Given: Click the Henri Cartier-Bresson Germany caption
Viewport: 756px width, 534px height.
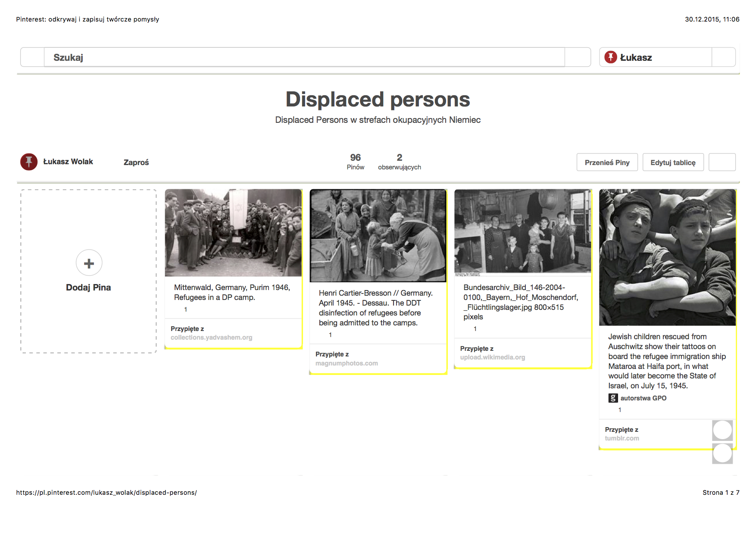Looking at the screenshot, I should click(376, 308).
